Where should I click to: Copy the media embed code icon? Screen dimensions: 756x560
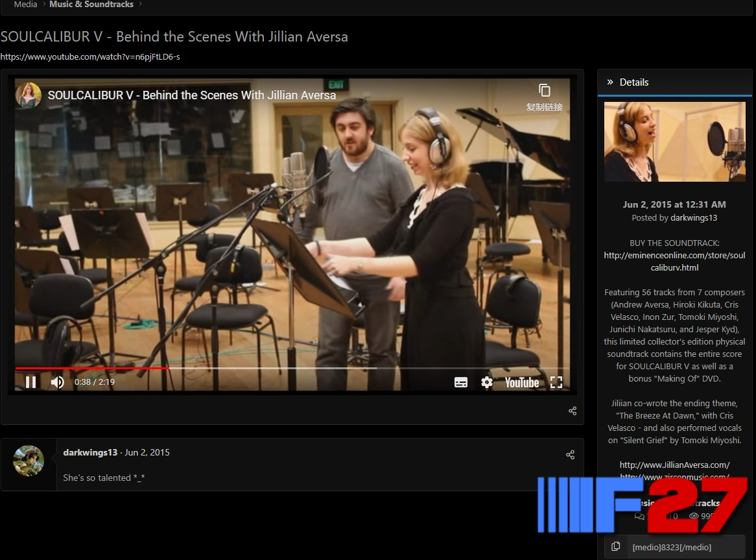[x=616, y=546]
